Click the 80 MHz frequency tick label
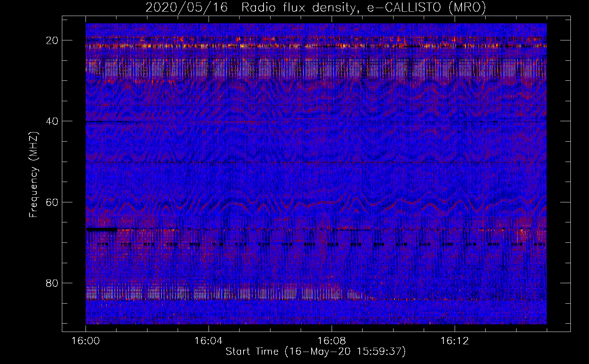Screen dimensions: 589x364 coord(52,283)
